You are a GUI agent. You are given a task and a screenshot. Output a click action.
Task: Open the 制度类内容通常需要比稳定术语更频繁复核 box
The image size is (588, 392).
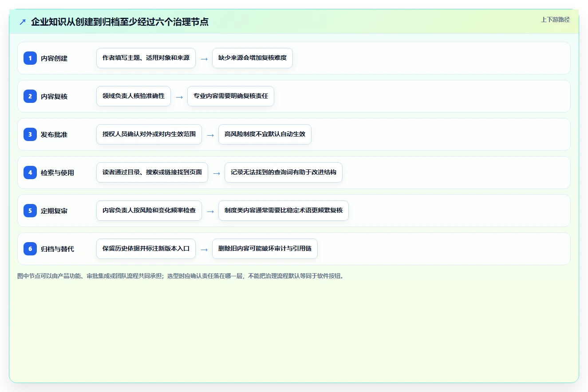(284, 211)
